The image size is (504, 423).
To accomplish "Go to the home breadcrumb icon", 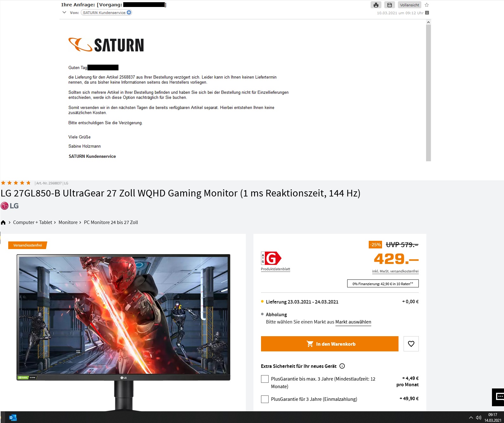I will [3, 222].
